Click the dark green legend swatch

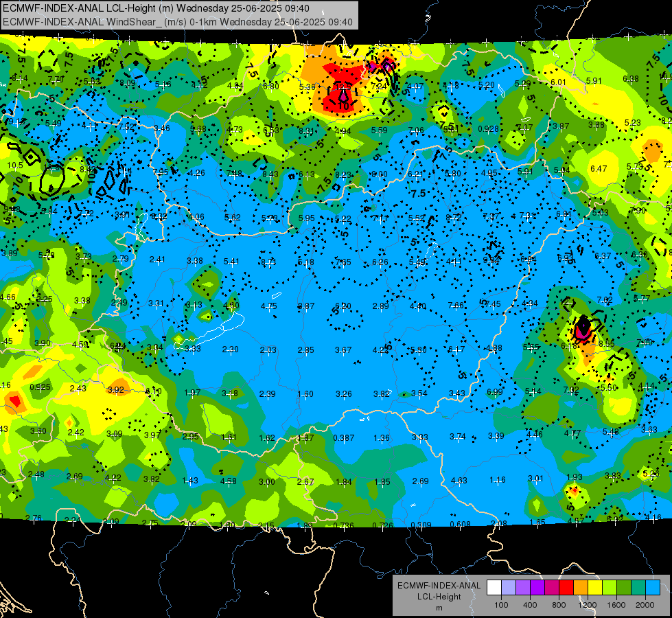tap(624, 588)
